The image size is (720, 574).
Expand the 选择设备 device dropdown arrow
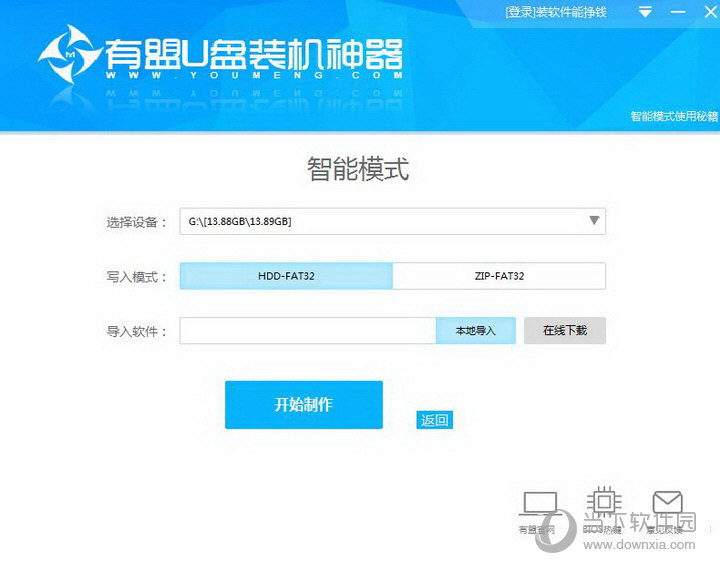pos(594,221)
